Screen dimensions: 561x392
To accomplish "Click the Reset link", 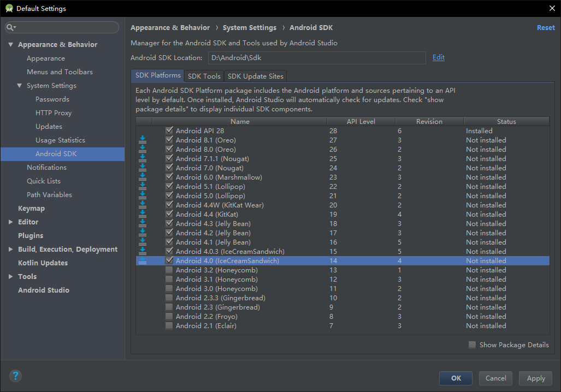I will (x=546, y=27).
